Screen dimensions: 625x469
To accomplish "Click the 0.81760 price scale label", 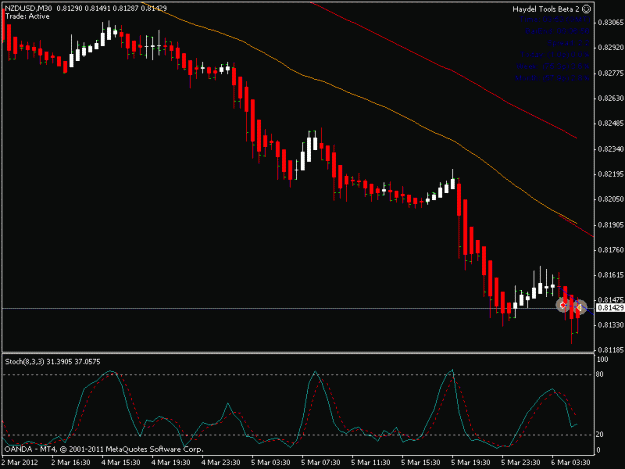I will (x=610, y=250).
